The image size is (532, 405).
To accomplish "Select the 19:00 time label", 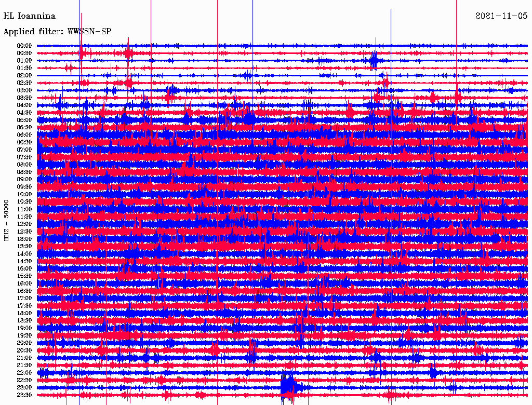I will tap(24, 328).
